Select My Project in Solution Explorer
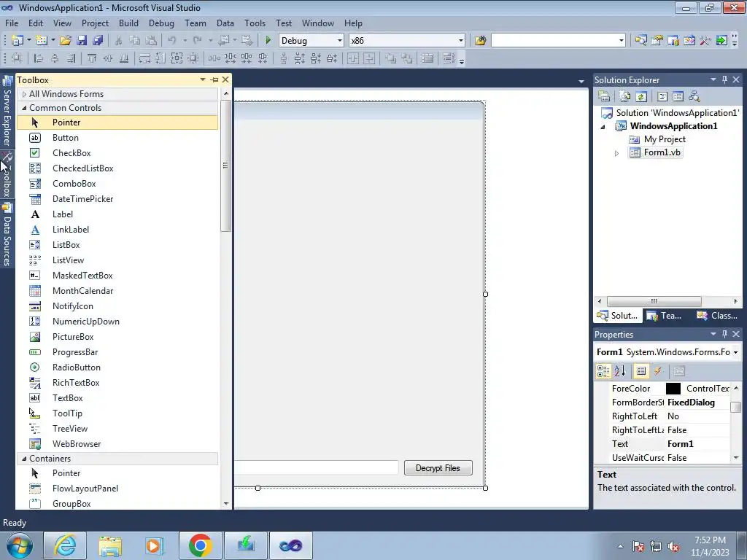 (x=664, y=139)
